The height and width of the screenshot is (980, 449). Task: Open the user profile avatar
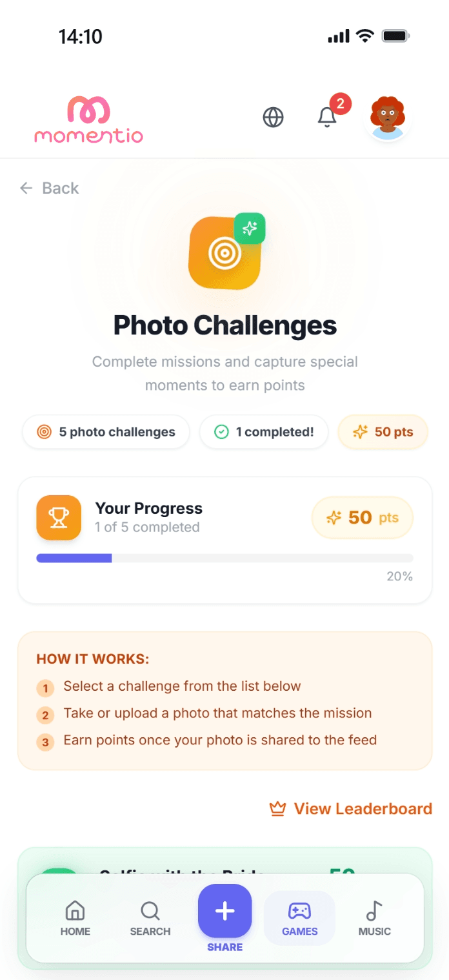click(x=387, y=118)
